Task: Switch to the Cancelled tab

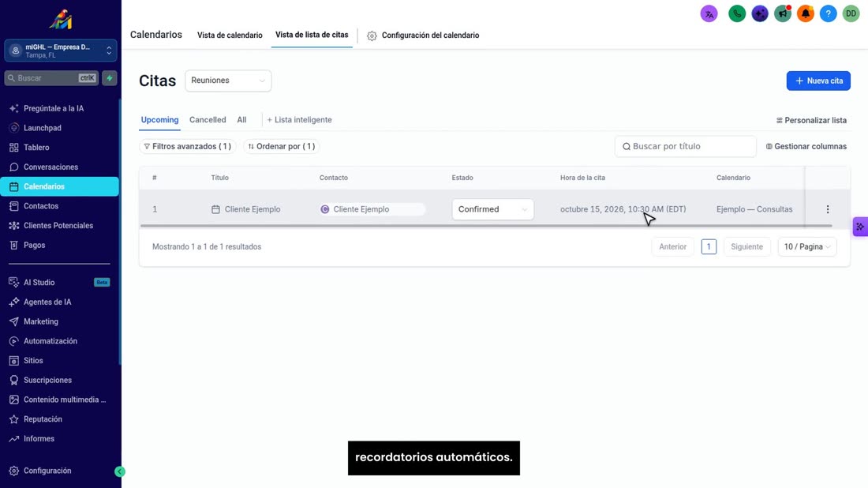Action: [208, 120]
